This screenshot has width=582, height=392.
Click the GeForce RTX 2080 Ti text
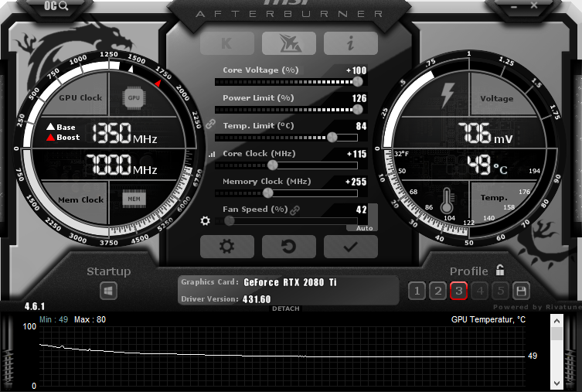[290, 282]
